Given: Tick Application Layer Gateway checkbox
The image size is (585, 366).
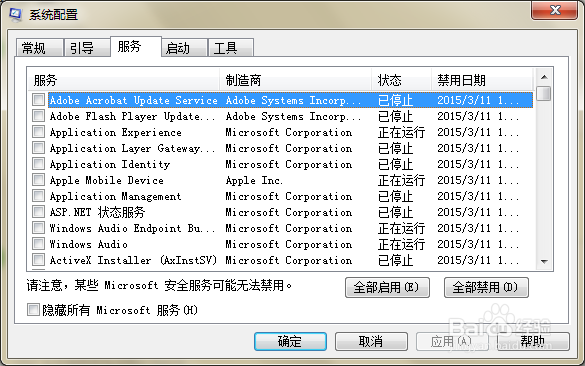Looking at the screenshot, I should tap(38, 148).
